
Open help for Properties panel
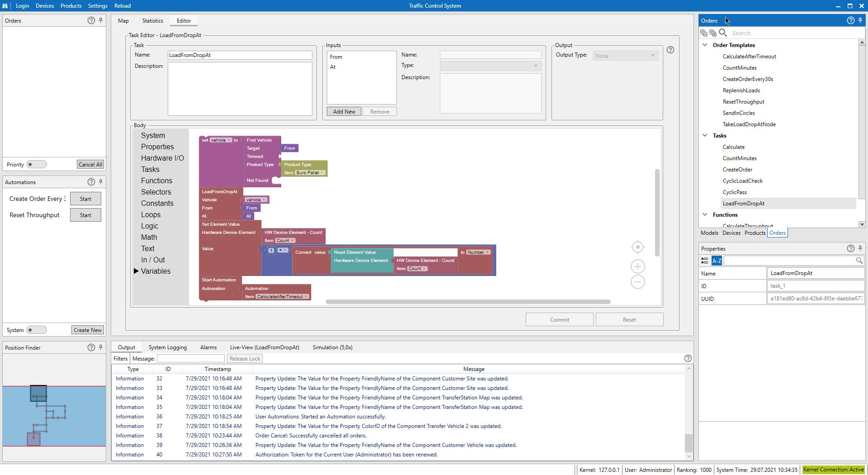pos(850,248)
